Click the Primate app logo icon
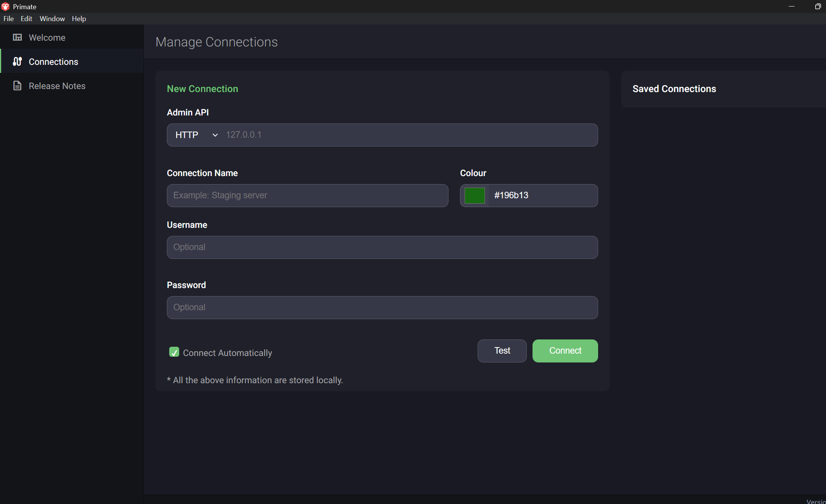826x504 pixels. (5, 7)
